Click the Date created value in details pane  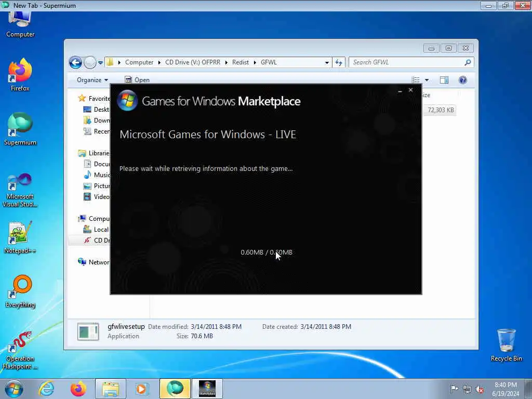coord(326,327)
